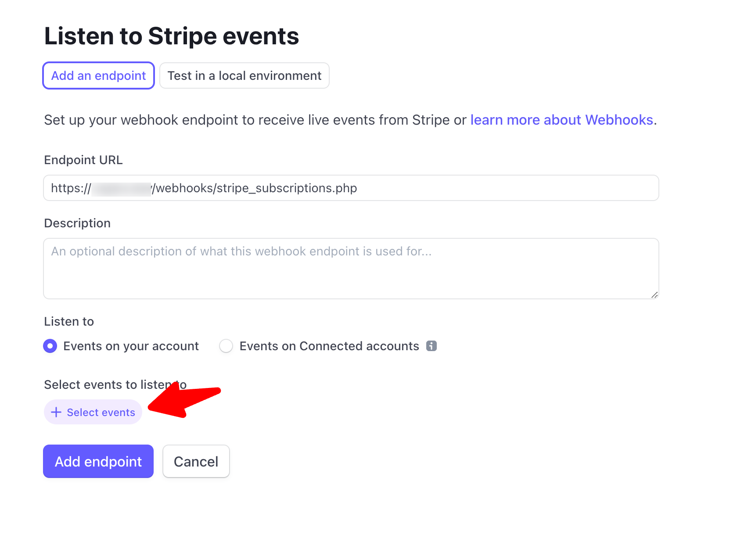Grab the Description box resize handle
The width and height of the screenshot is (748, 560).
pyautogui.click(x=654, y=295)
